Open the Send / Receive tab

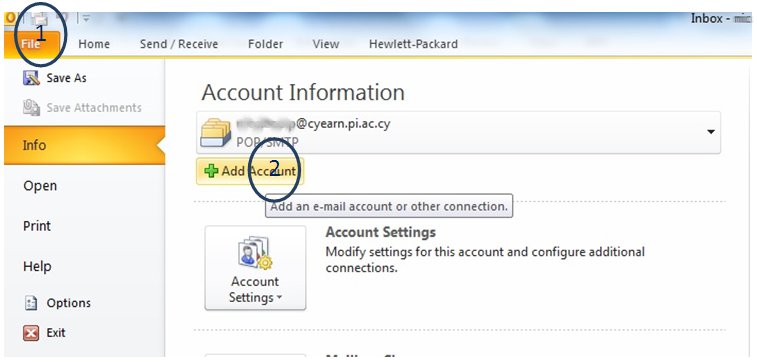179,44
